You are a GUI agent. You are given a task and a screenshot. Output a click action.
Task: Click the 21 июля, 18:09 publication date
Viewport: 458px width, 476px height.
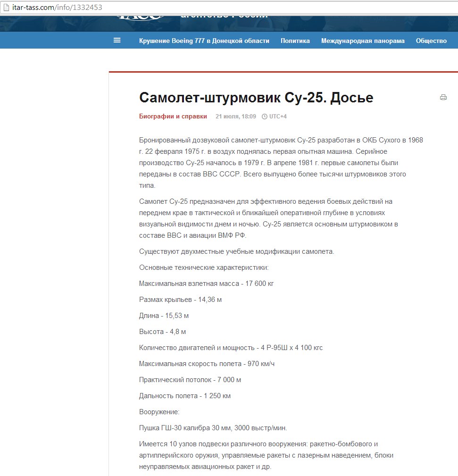[235, 117]
